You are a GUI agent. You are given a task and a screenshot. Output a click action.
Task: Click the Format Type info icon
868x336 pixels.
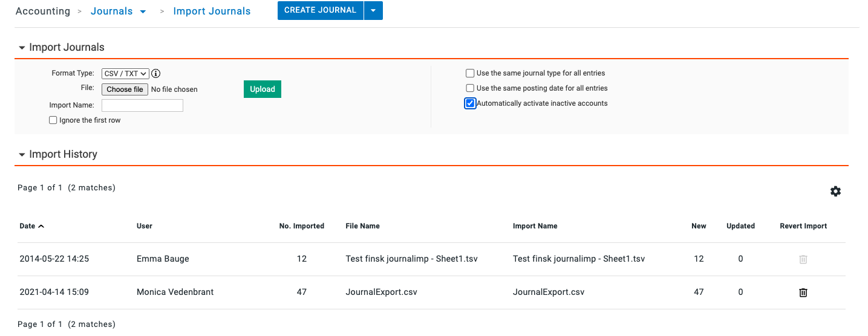[156, 74]
